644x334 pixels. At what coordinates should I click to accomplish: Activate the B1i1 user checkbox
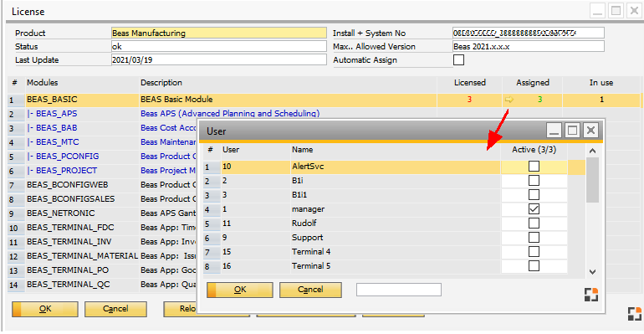[534, 195]
